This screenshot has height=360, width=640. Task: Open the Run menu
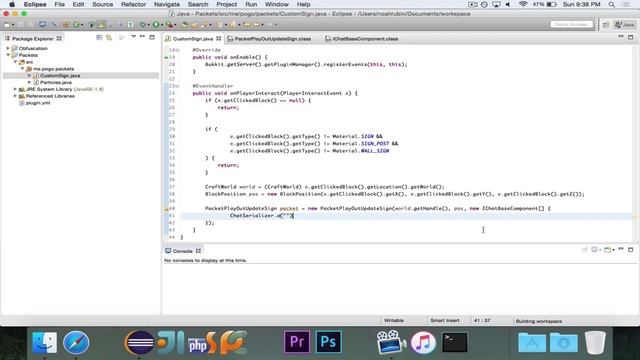pos(251,4)
